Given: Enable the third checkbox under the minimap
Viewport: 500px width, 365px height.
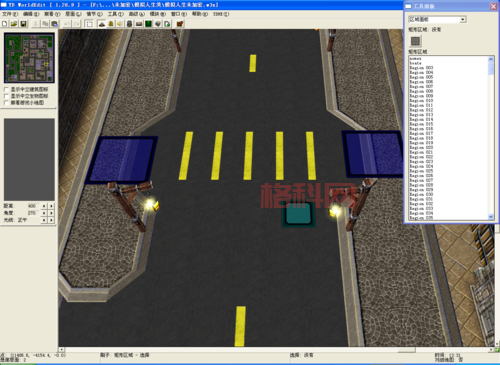Looking at the screenshot, I should point(6,103).
